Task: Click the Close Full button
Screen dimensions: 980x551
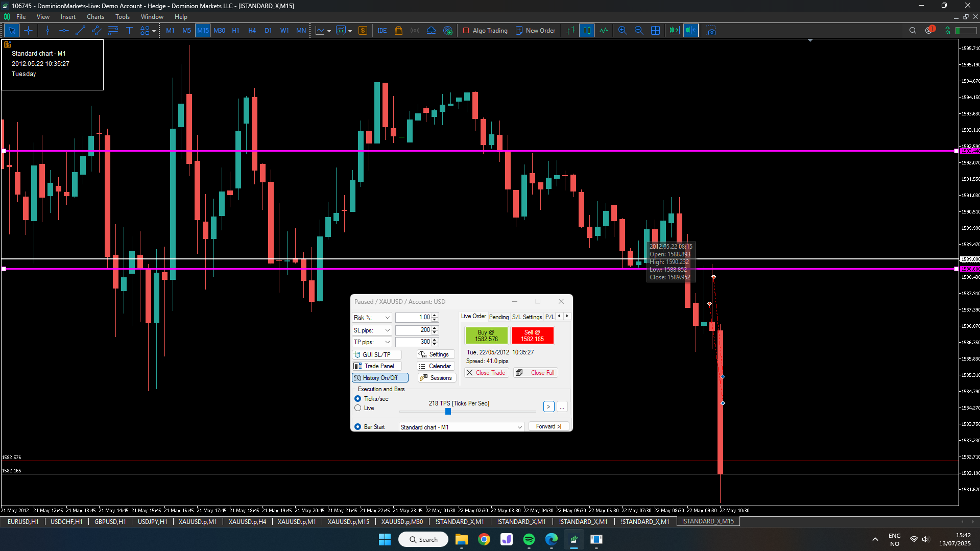Action: (x=535, y=373)
